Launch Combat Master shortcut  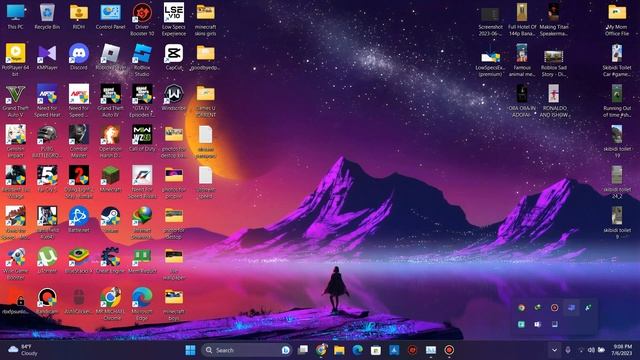click(x=79, y=141)
